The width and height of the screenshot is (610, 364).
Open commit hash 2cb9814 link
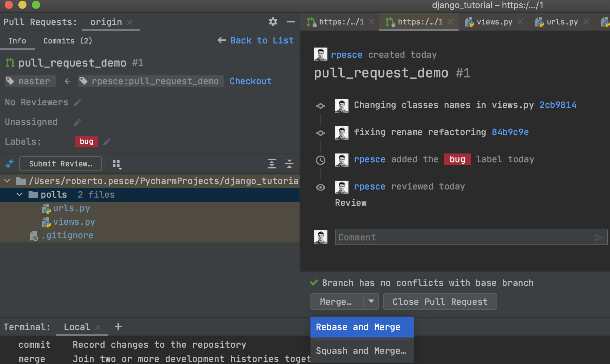pos(558,105)
